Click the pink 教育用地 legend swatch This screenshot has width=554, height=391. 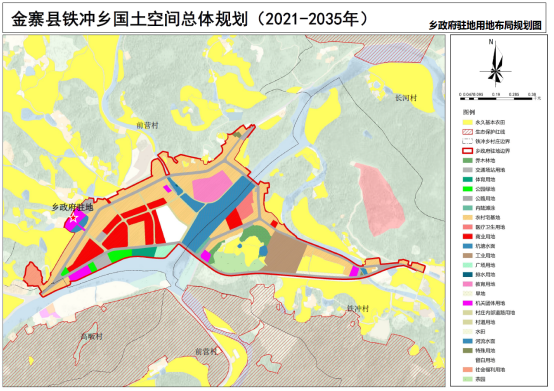coord(467,284)
